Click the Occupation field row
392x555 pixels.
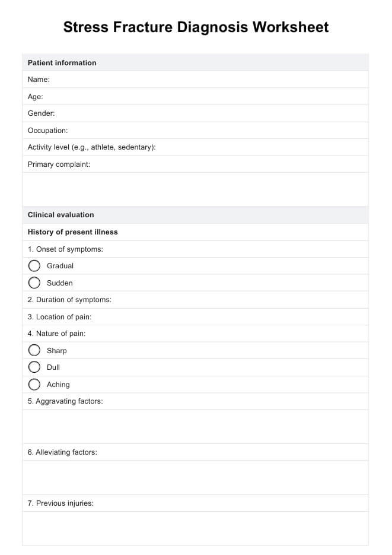point(196,131)
